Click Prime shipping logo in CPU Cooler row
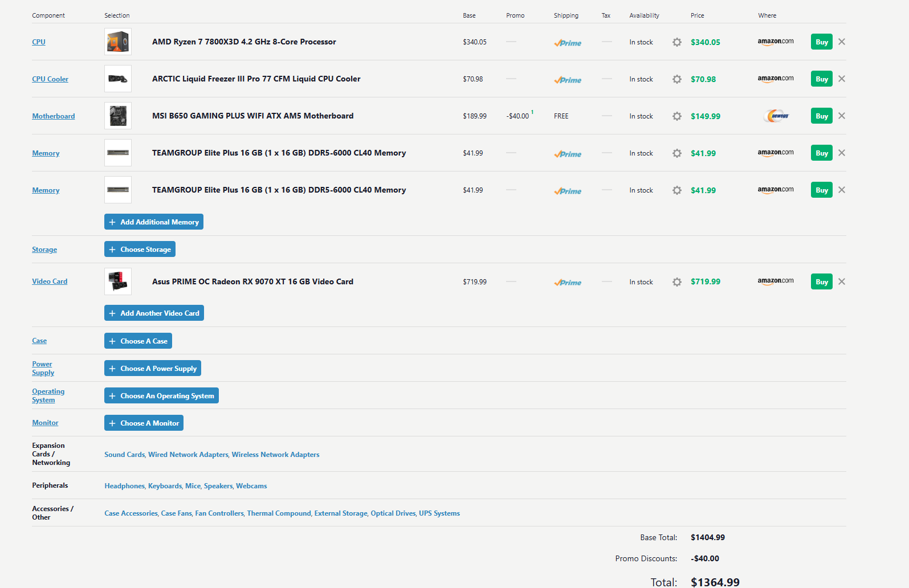Image resolution: width=909 pixels, height=588 pixels. click(568, 80)
